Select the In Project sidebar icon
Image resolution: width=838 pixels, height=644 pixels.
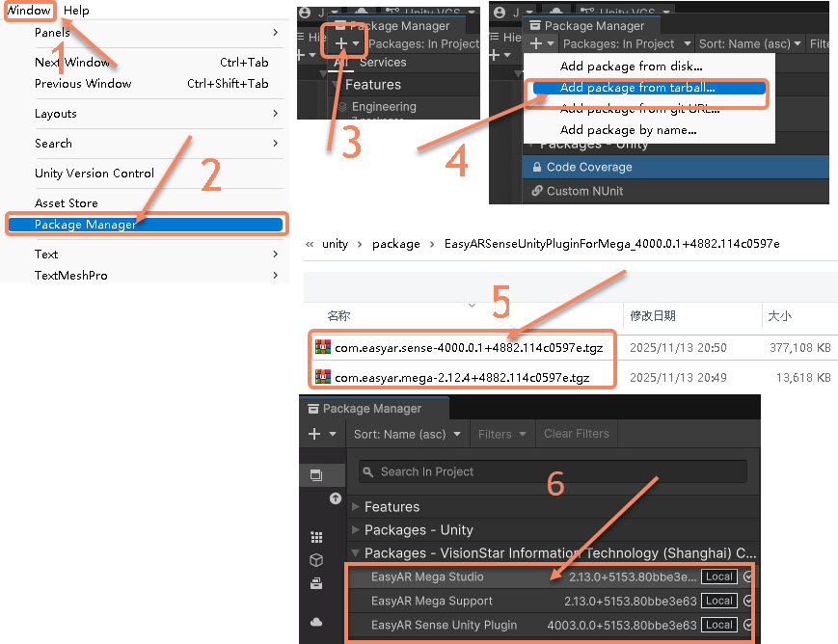(316, 474)
